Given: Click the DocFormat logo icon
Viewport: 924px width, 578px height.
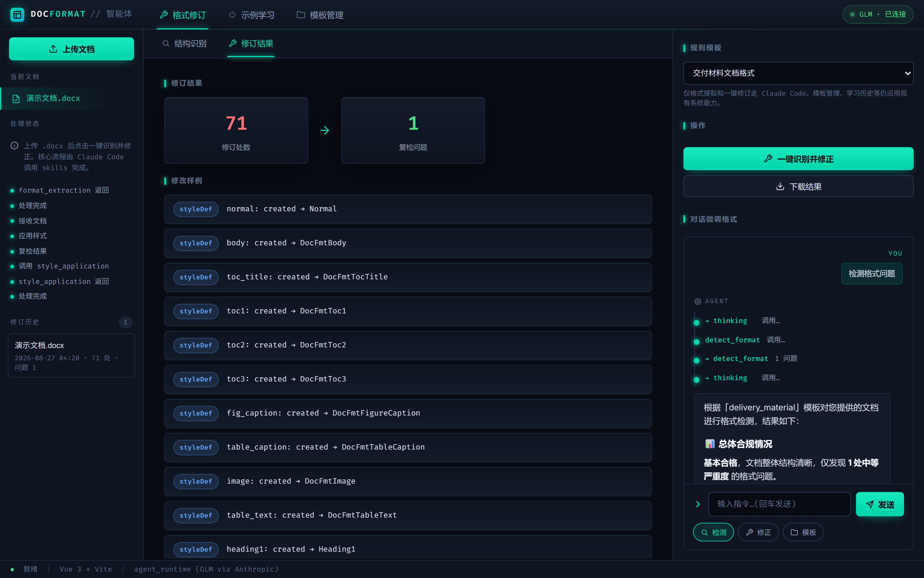Looking at the screenshot, I should click(17, 14).
